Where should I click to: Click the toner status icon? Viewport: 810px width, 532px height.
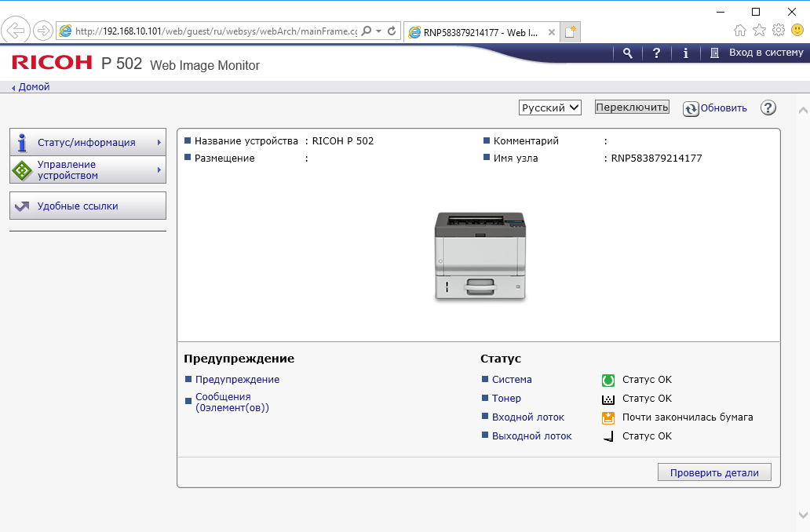[x=608, y=399]
